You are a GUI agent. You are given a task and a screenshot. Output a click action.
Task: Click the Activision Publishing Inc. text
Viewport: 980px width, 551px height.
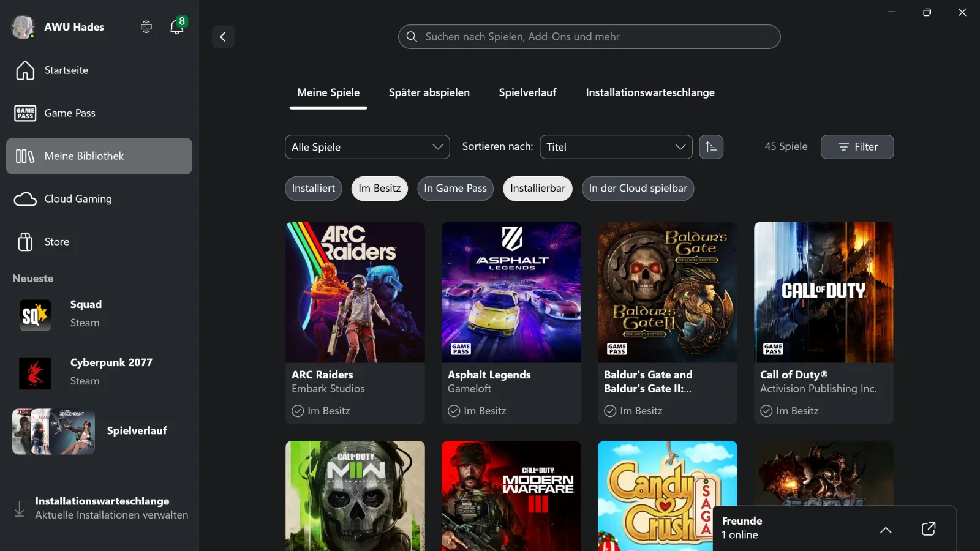click(818, 389)
